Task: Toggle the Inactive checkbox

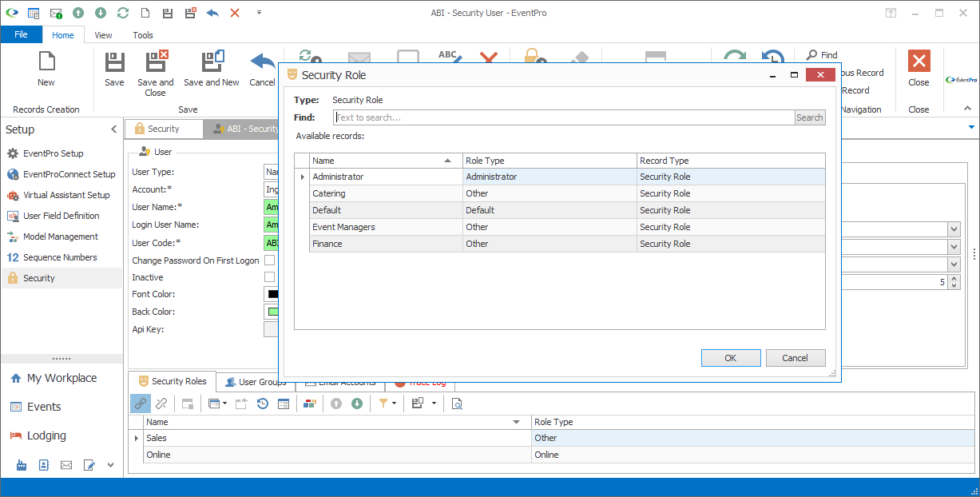Action: (x=270, y=277)
